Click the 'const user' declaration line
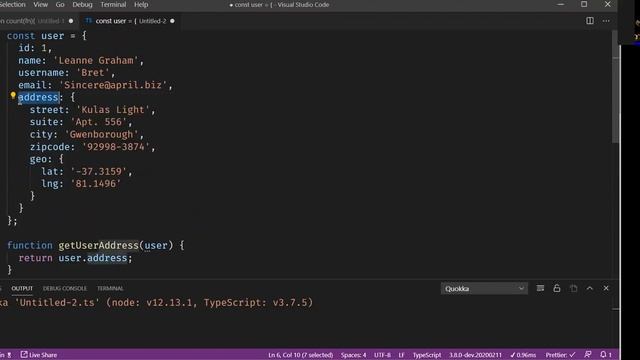 click(47, 36)
